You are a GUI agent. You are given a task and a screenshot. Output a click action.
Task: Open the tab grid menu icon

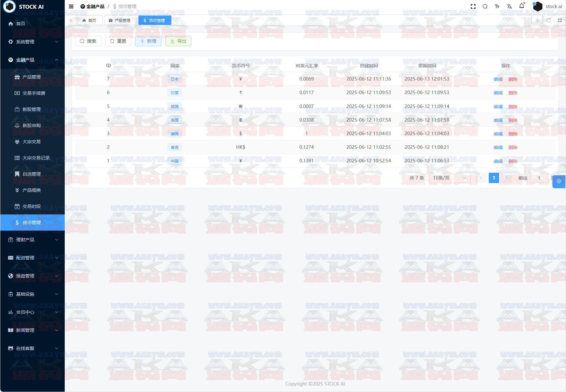[560, 20]
